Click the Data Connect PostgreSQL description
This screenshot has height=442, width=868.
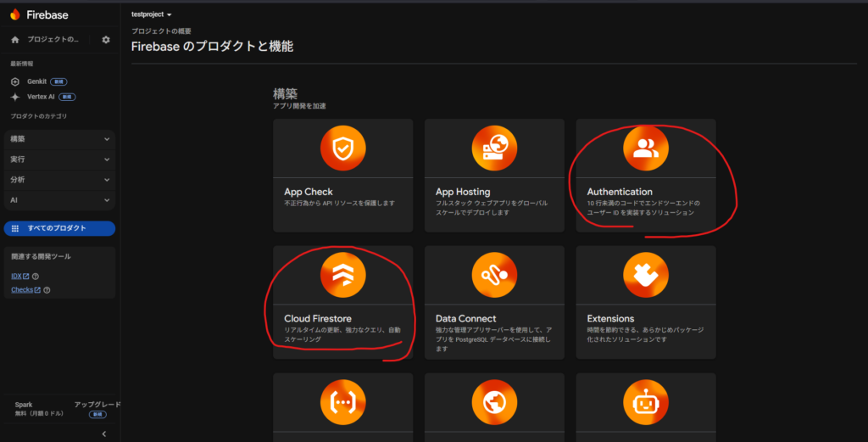(492, 339)
